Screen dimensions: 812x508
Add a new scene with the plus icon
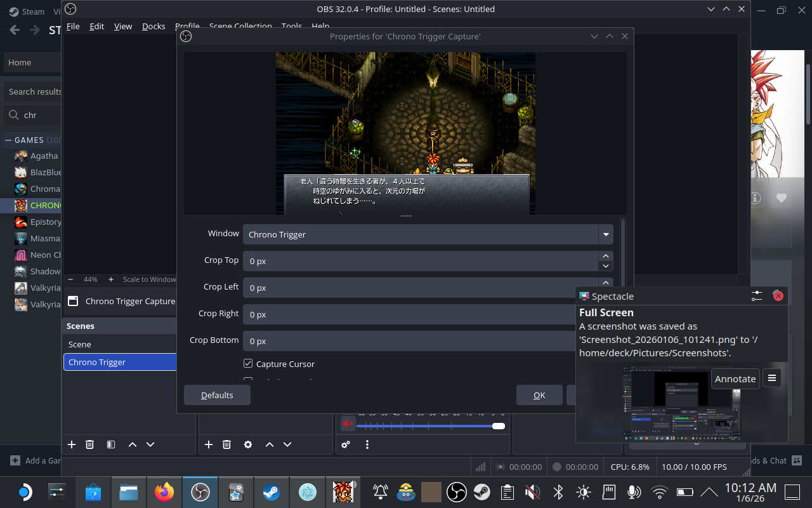click(x=72, y=444)
